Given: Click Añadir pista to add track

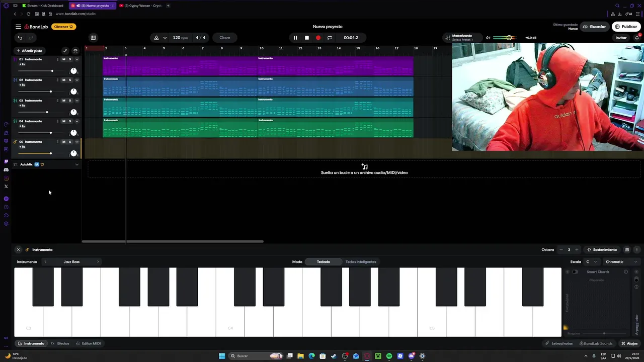Looking at the screenshot, I should coord(29,51).
